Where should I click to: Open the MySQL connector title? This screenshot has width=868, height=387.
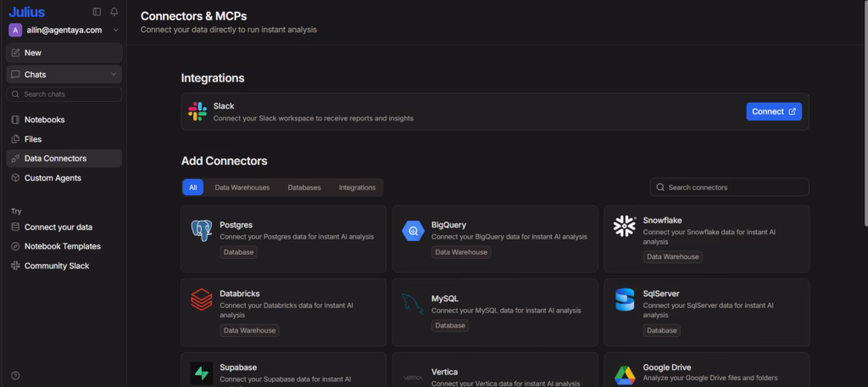(445, 298)
